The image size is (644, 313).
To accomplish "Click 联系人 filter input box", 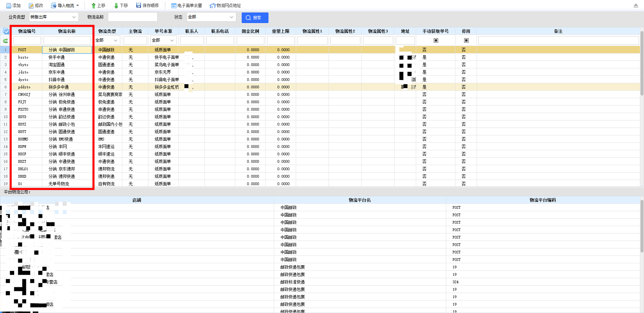I will coord(192,40).
